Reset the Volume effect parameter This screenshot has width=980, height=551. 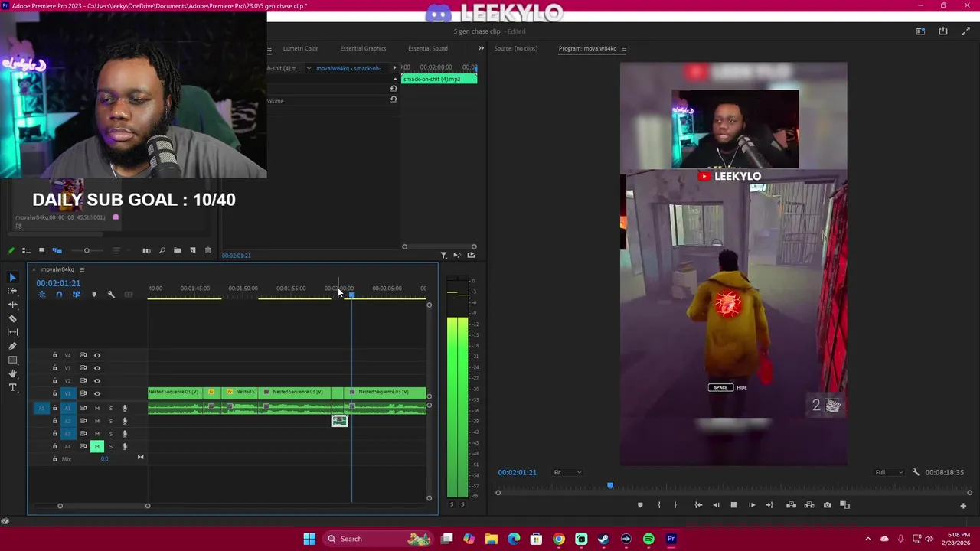tap(394, 99)
